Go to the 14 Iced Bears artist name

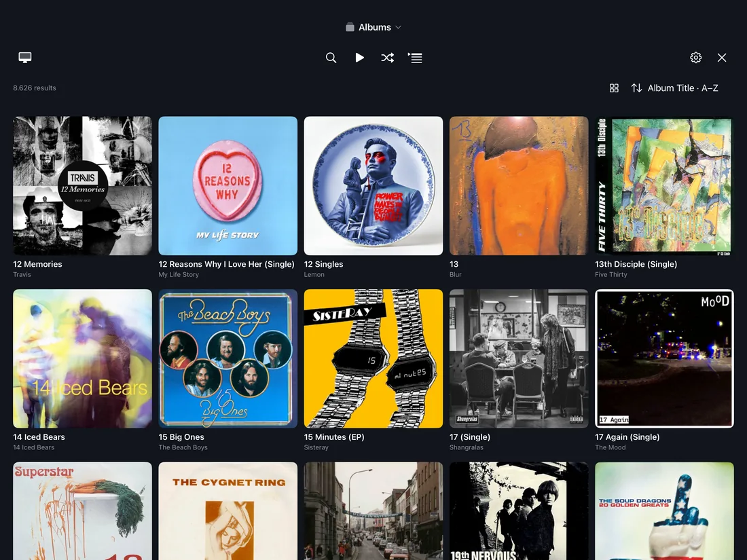pyautogui.click(x=34, y=447)
